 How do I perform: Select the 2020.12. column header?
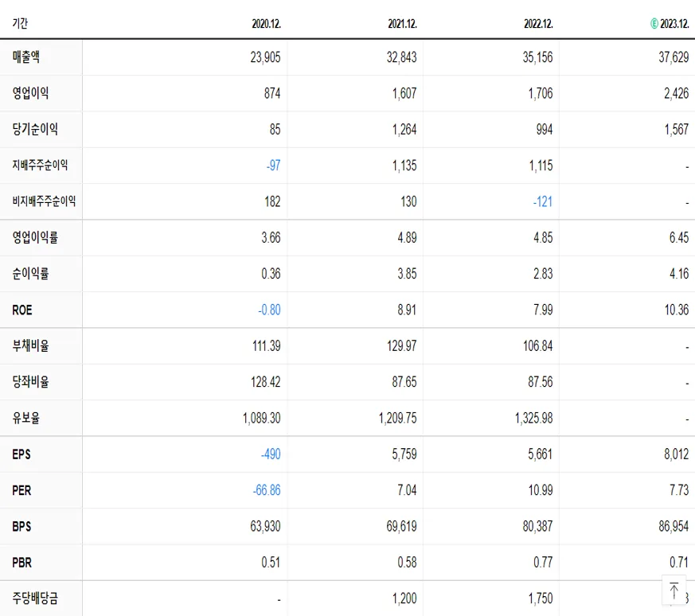(x=267, y=24)
